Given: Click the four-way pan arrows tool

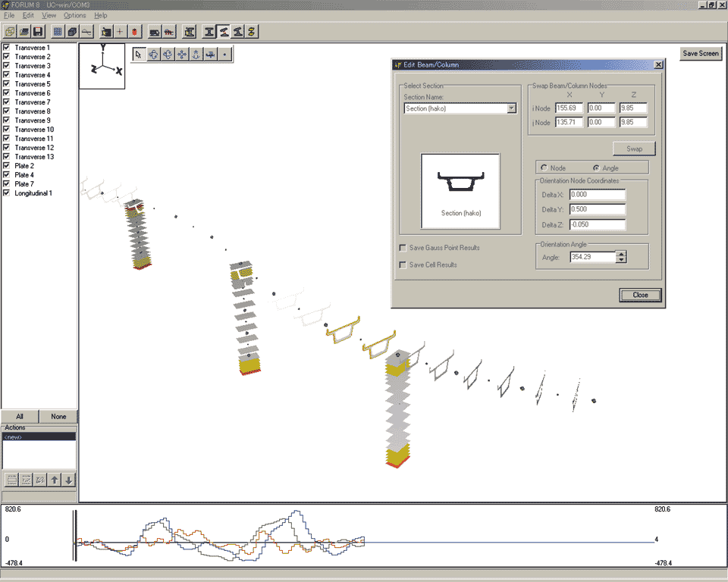Looking at the screenshot, I should click(181, 55).
